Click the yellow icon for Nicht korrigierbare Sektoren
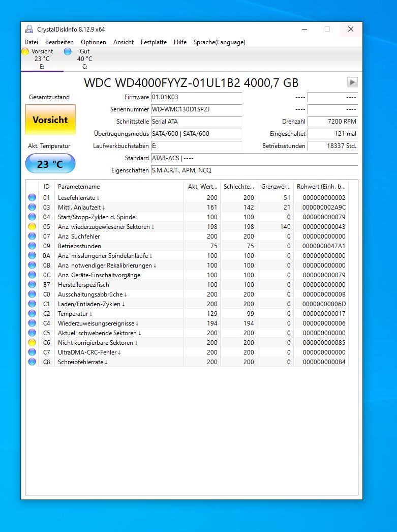397x532 pixels. point(32,342)
